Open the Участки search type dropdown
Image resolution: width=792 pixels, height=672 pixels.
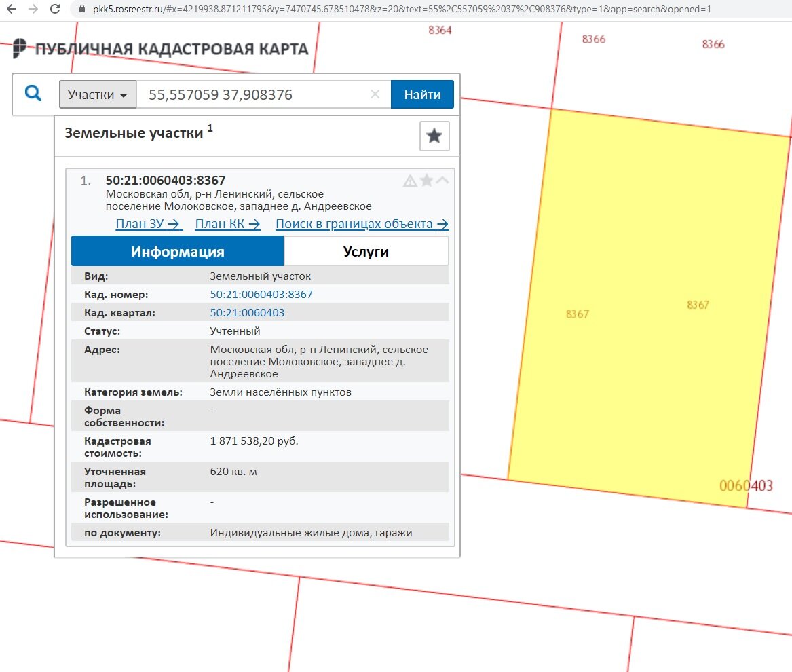[x=98, y=94]
